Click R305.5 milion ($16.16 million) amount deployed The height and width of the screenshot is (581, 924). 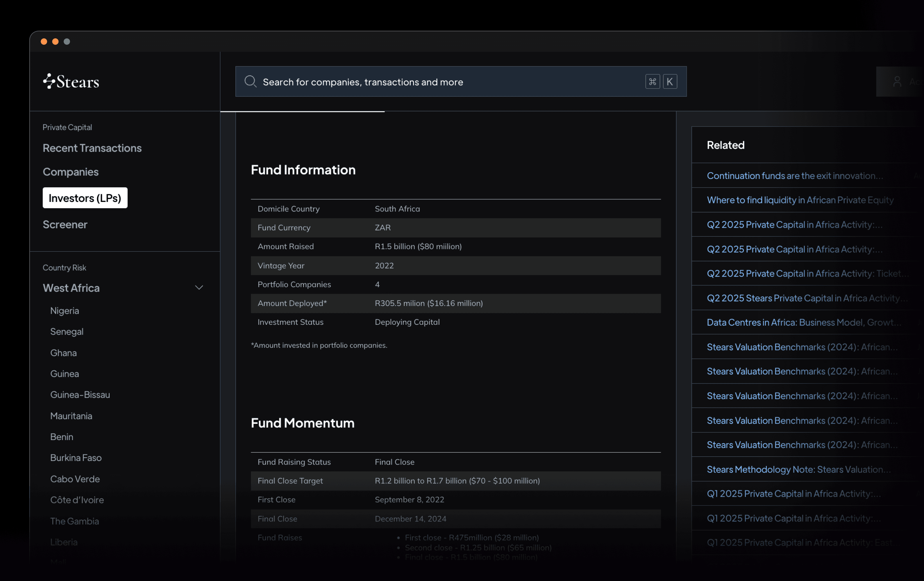pos(429,303)
